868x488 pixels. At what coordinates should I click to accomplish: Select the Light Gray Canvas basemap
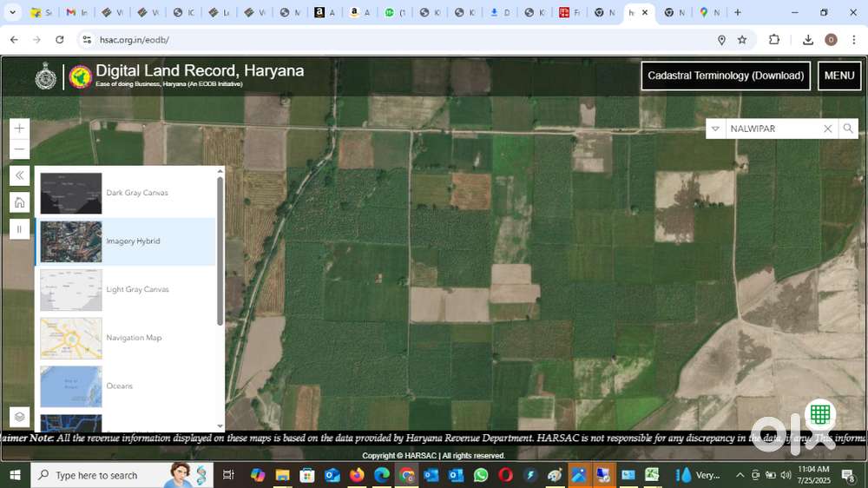pyautogui.click(x=126, y=290)
